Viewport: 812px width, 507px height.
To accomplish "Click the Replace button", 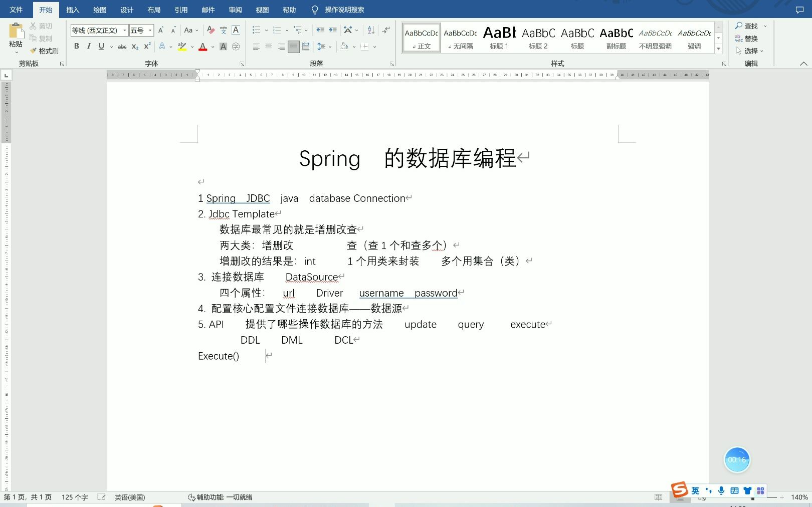I will tap(746, 38).
